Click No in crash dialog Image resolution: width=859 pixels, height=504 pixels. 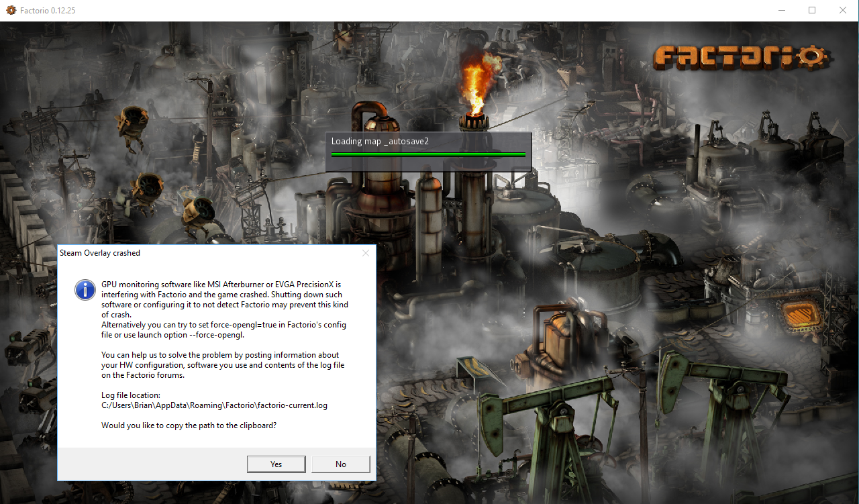[341, 464]
